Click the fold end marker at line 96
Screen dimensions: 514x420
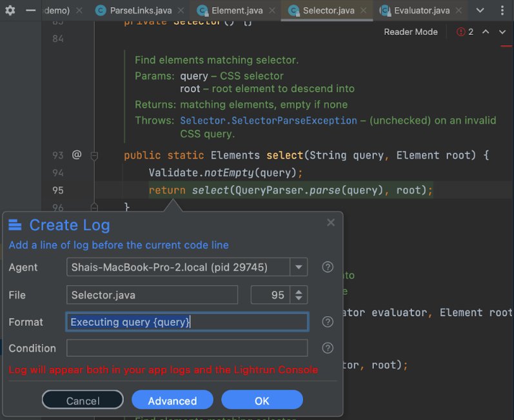point(94,207)
